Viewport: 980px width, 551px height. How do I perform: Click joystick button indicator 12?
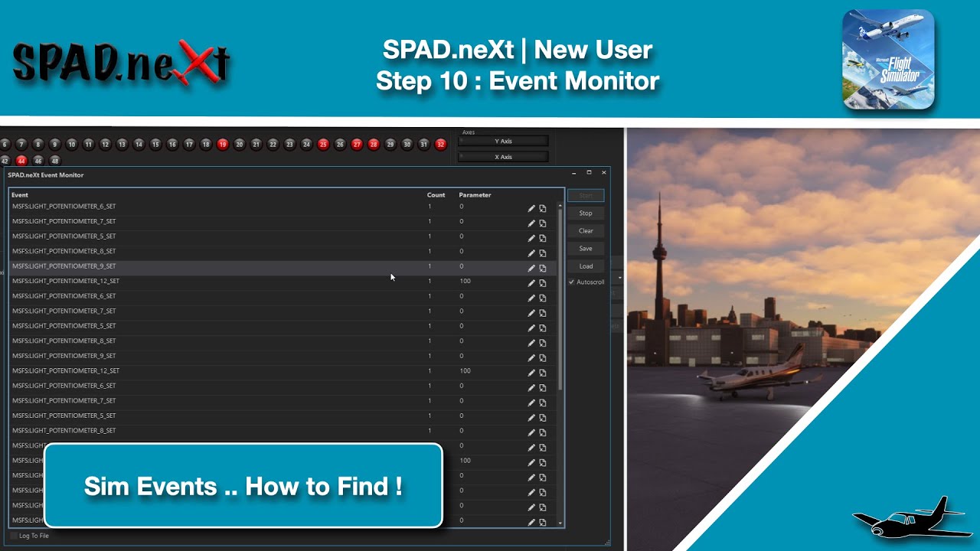coord(106,144)
